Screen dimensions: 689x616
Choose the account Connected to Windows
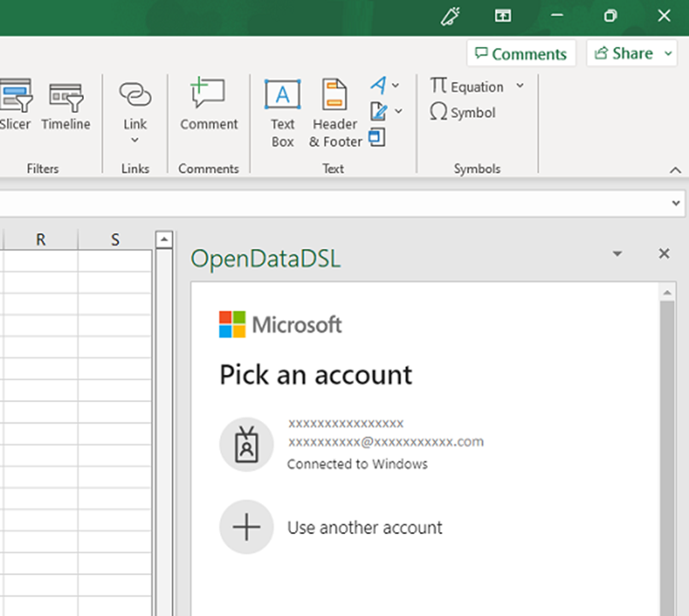[352, 444]
